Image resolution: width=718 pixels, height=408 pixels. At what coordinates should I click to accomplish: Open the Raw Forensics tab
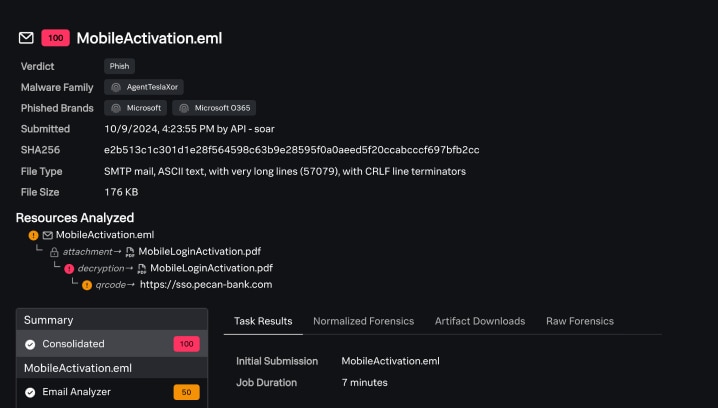coord(579,321)
